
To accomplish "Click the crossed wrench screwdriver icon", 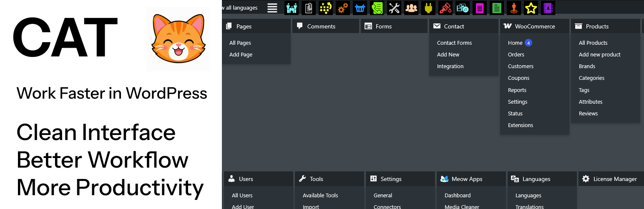I will click(394, 8).
